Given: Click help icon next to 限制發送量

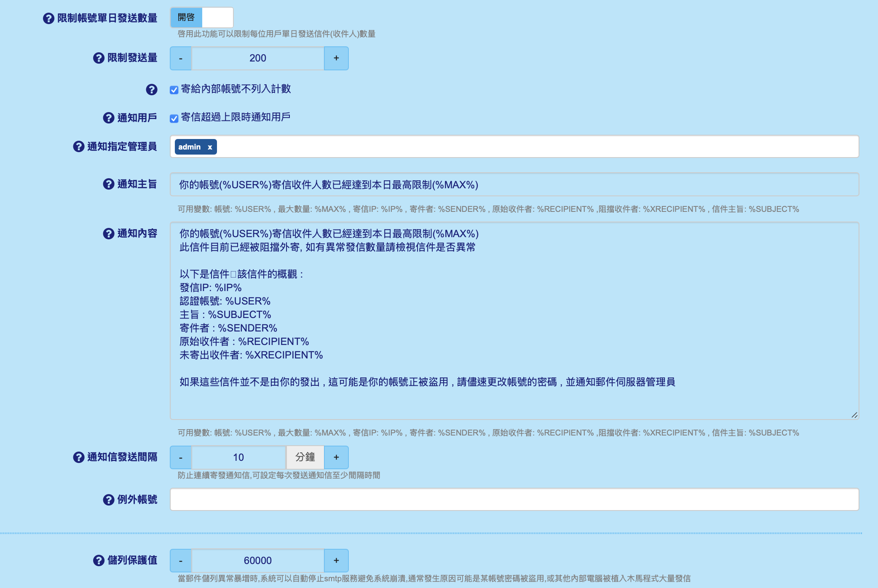Looking at the screenshot, I should [x=99, y=58].
